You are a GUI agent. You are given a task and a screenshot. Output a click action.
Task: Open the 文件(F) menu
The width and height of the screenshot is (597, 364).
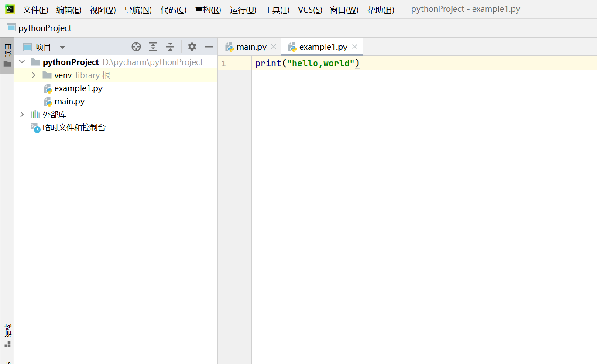pyautogui.click(x=35, y=10)
